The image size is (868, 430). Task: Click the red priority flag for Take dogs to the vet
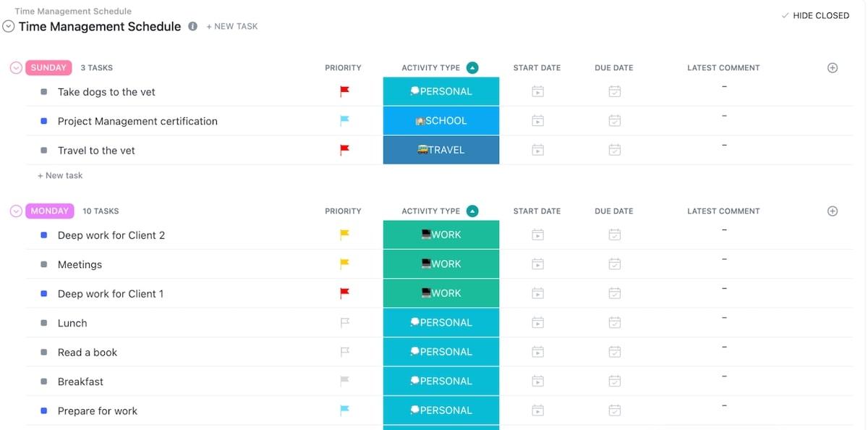tap(345, 92)
